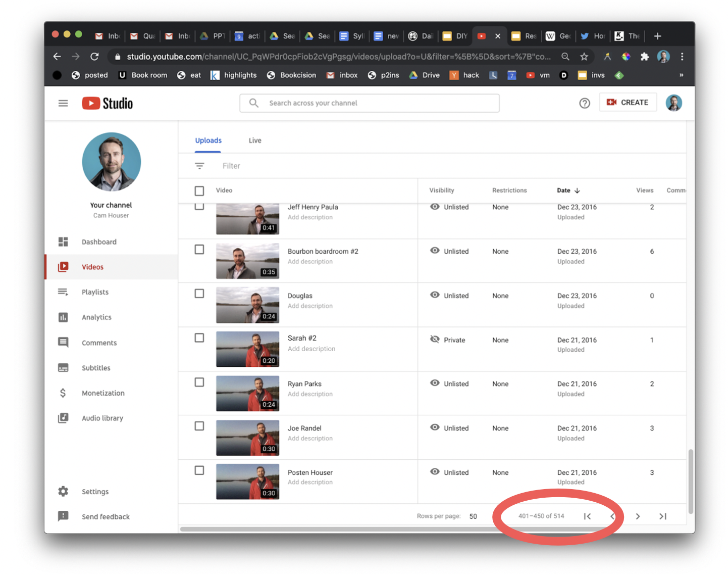728x575 pixels.
Task: Select the Douglas video checkbox
Action: click(x=199, y=294)
